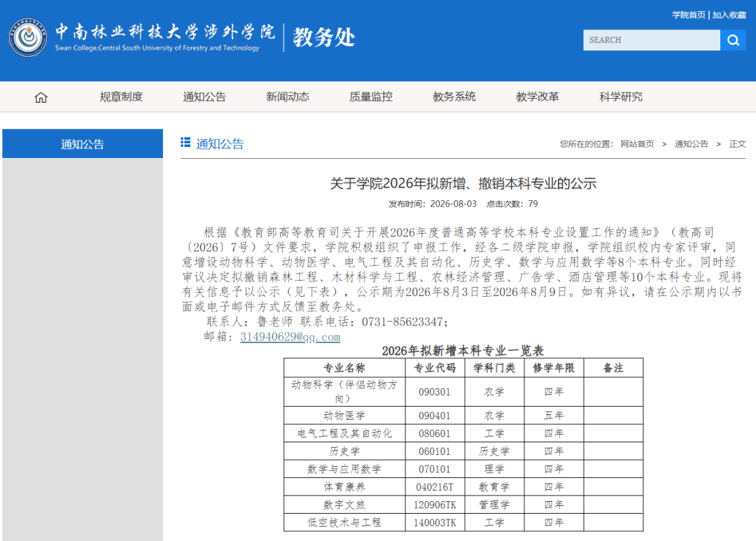Select 通知公告 tab in left sidebar
This screenshot has width=756, height=541.
click(83, 143)
